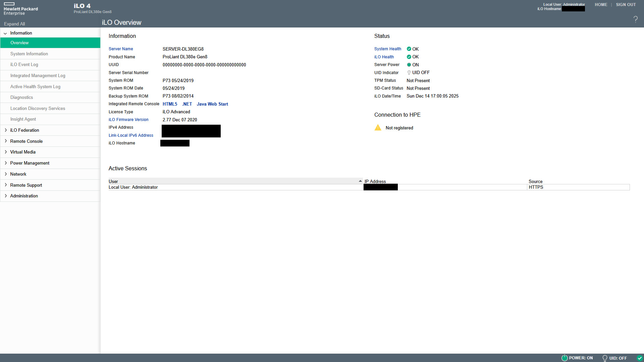Click the UID lightbulb icon in footer
The height and width of the screenshot is (362, 644).
pos(605,358)
